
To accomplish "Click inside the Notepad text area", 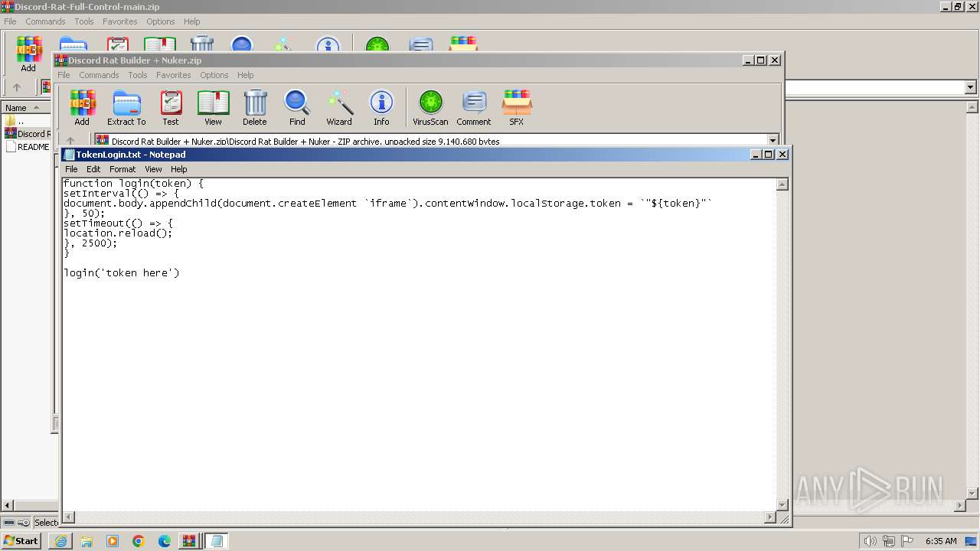I will (x=420, y=344).
